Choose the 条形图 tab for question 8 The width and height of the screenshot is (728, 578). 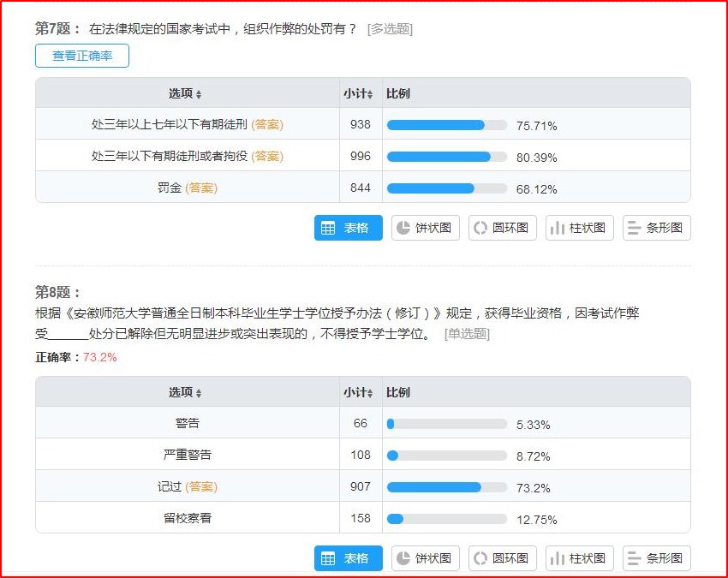(x=656, y=558)
